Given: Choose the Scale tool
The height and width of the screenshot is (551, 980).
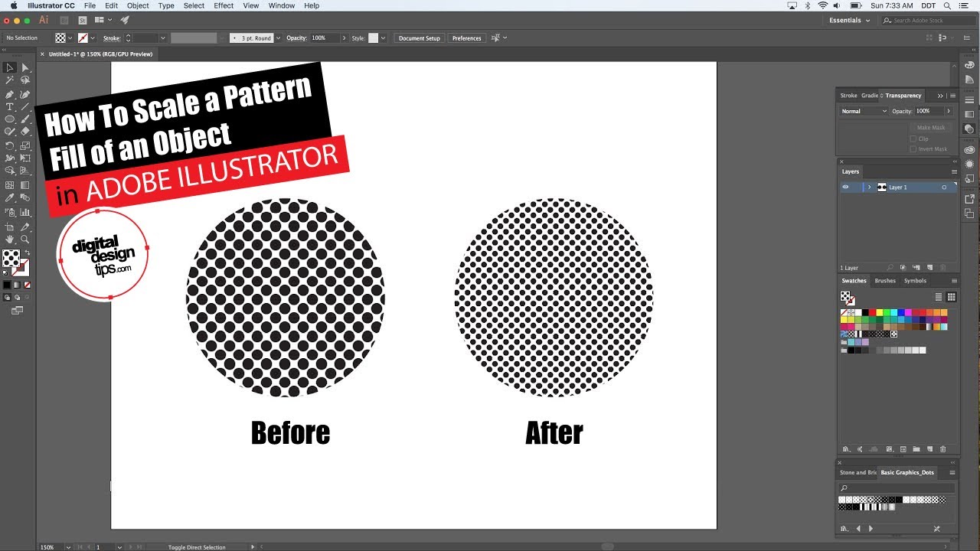Looking at the screenshot, I should click(24, 145).
